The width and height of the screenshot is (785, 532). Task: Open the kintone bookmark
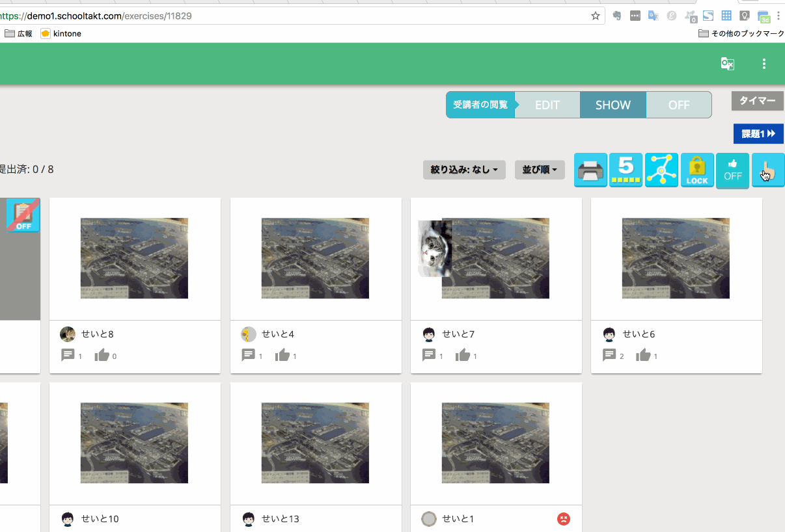coord(61,33)
